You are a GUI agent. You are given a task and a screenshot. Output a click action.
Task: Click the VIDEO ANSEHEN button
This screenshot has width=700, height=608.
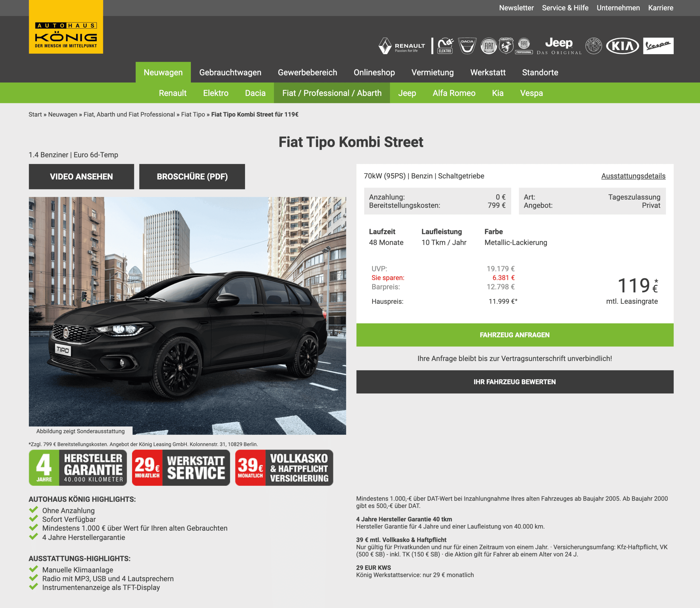pos(81,177)
